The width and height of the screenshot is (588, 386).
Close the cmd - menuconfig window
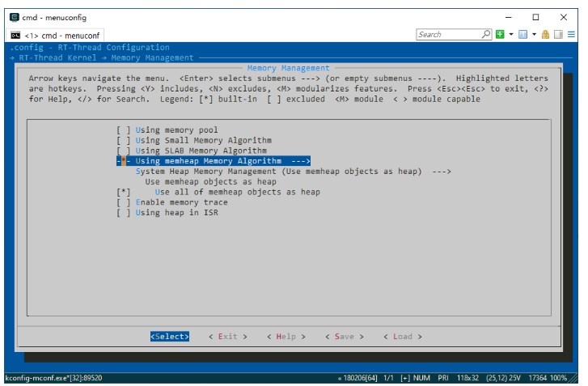coord(564,17)
